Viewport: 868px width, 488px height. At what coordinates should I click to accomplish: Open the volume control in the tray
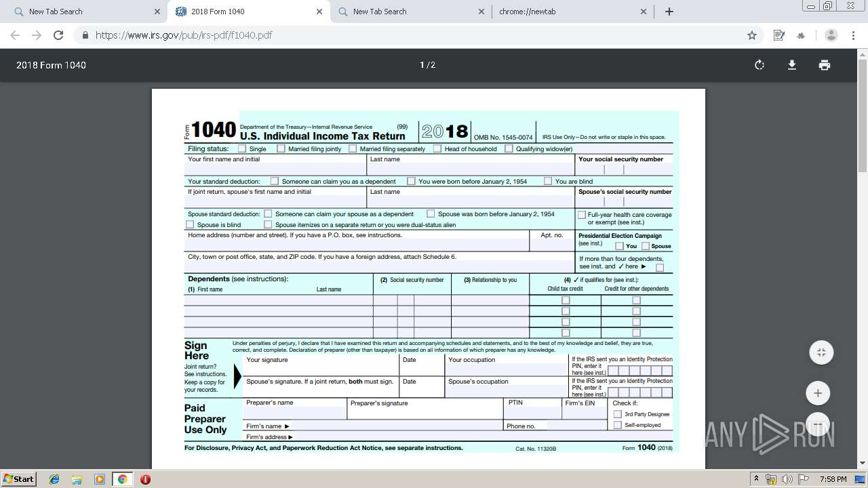787,479
